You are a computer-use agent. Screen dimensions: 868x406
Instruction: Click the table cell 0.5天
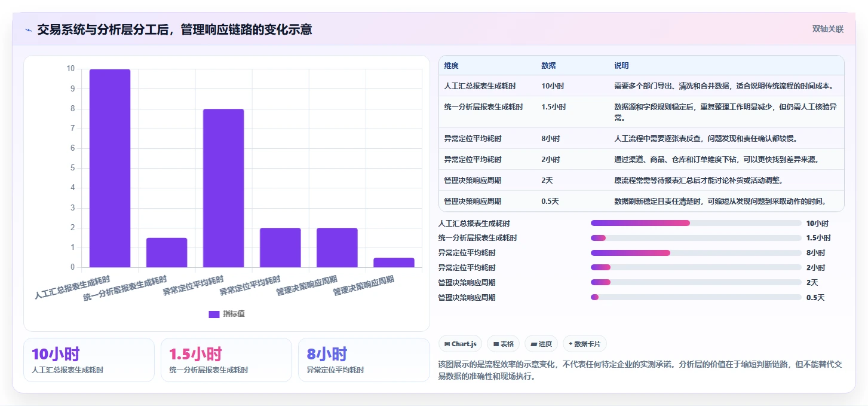coord(550,201)
